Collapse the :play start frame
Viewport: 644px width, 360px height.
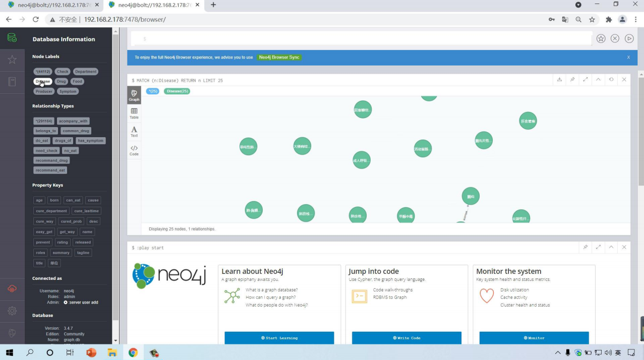[611, 247]
